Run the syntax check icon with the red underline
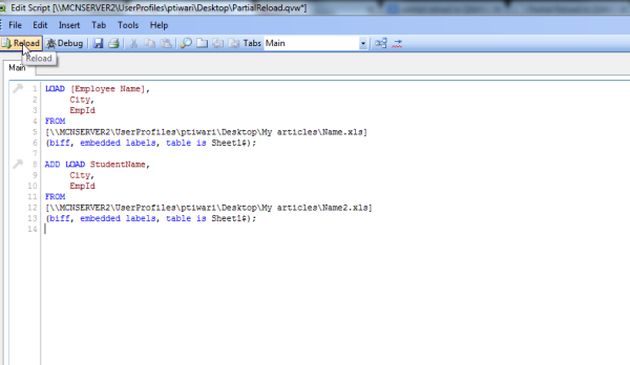The height and width of the screenshot is (365, 630). point(397,43)
